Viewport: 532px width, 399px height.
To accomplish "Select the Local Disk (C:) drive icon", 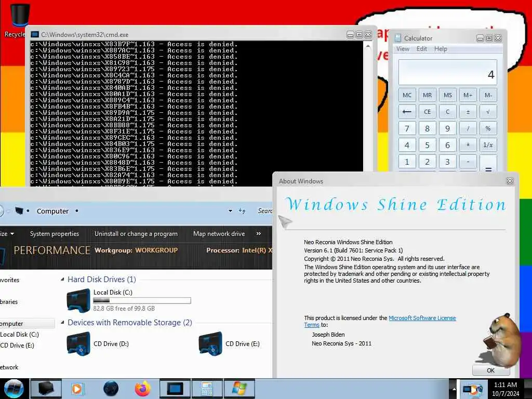I will [x=79, y=300].
